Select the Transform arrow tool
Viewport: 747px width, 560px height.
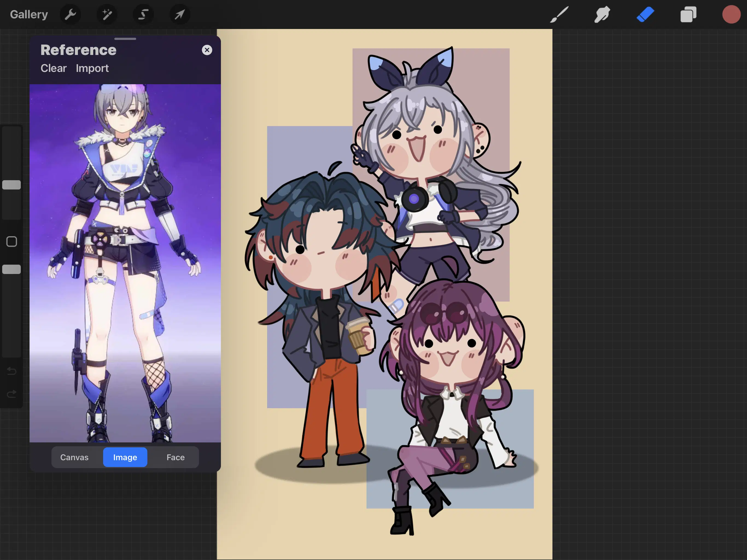[180, 14]
